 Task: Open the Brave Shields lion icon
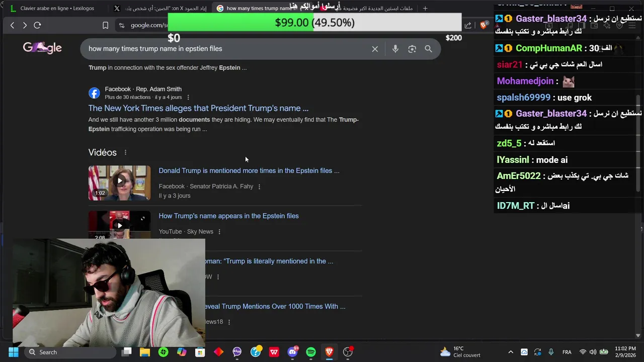[484, 25]
